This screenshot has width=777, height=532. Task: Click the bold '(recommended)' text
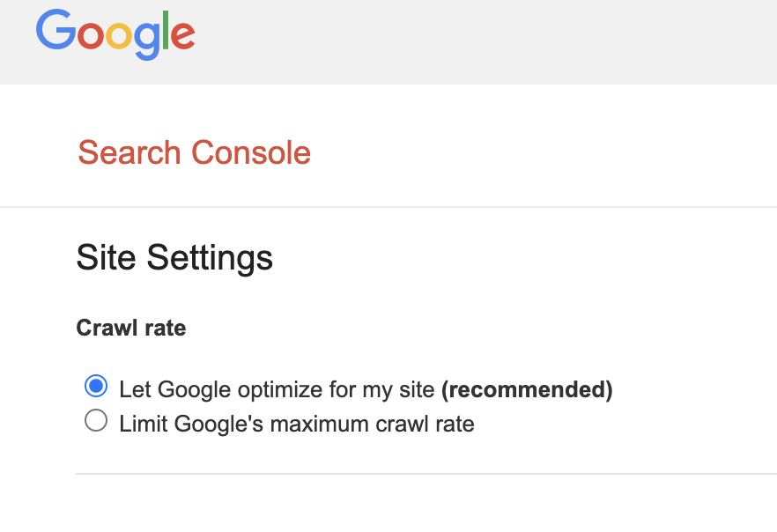tap(527, 390)
